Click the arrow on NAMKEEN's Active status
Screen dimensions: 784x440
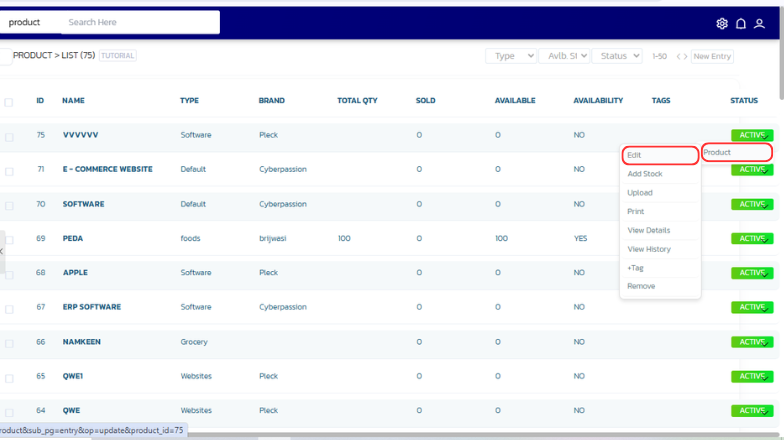(765, 342)
